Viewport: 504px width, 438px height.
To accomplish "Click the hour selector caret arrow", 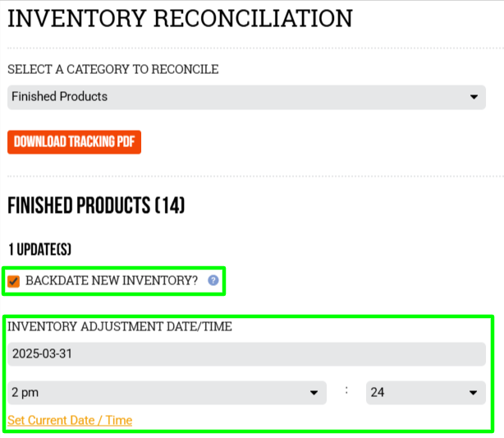I will pyautogui.click(x=314, y=393).
